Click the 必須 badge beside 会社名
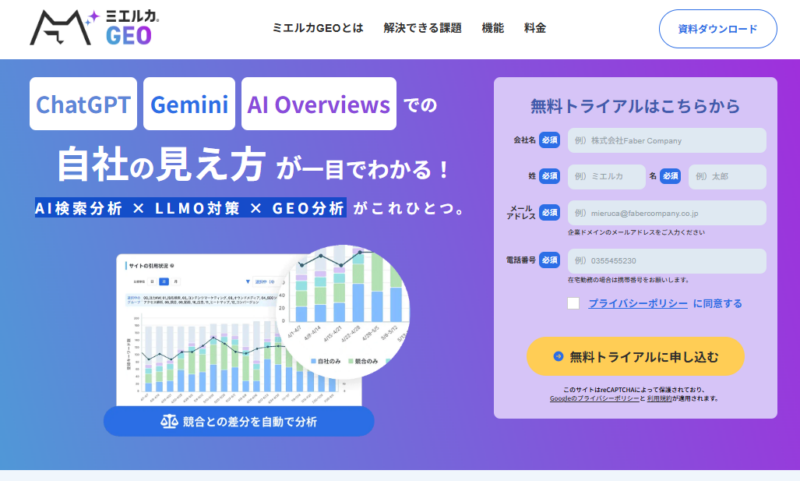Screen dimensions: 800x481 click(549, 140)
